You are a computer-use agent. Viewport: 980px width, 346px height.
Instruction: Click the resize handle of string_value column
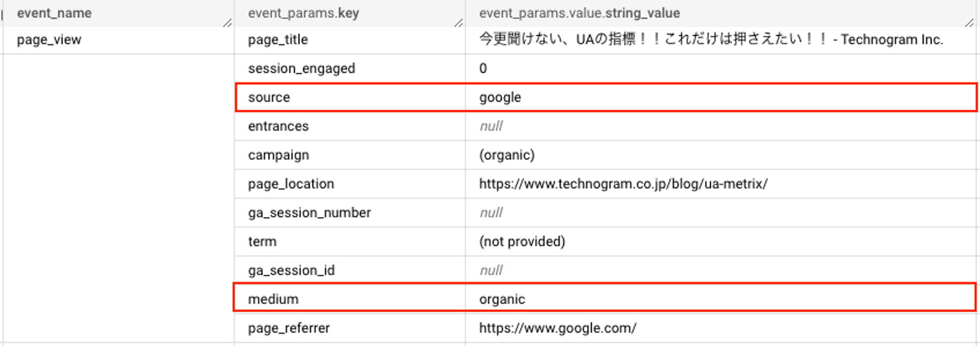pyautogui.click(x=969, y=22)
